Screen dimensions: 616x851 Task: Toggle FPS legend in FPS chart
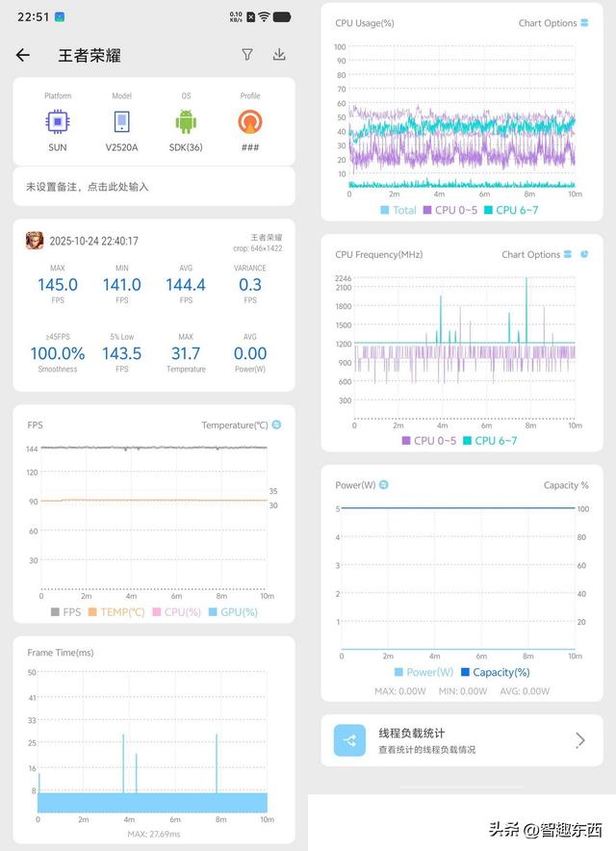pos(65,612)
